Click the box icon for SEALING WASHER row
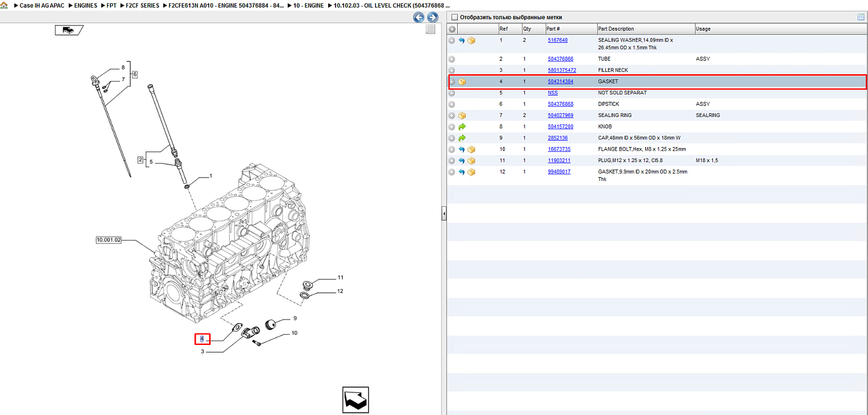The width and height of the screenshot is (868, 415). click(471, 41)
